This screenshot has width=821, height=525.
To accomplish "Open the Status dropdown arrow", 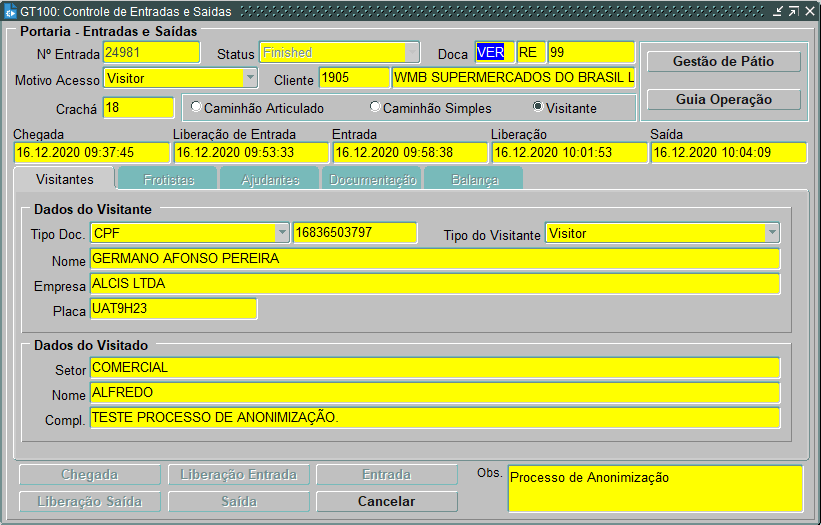I will 412,52.
